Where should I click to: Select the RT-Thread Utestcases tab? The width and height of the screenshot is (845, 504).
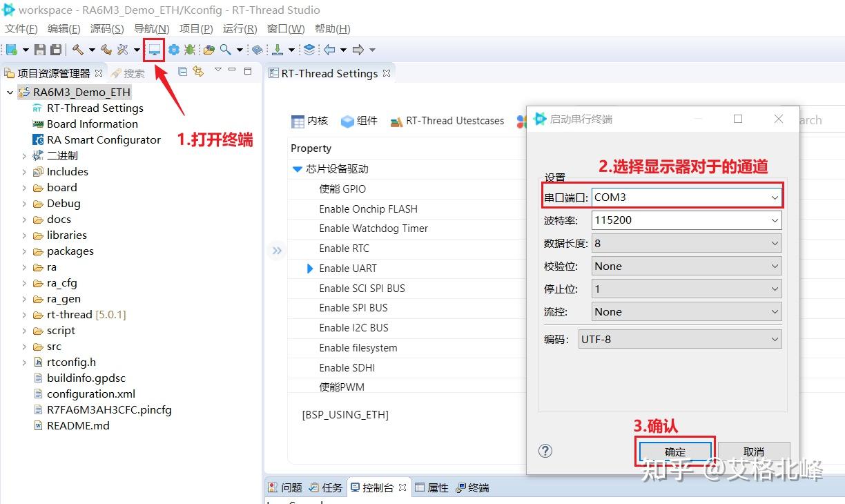tap(447, 121)
